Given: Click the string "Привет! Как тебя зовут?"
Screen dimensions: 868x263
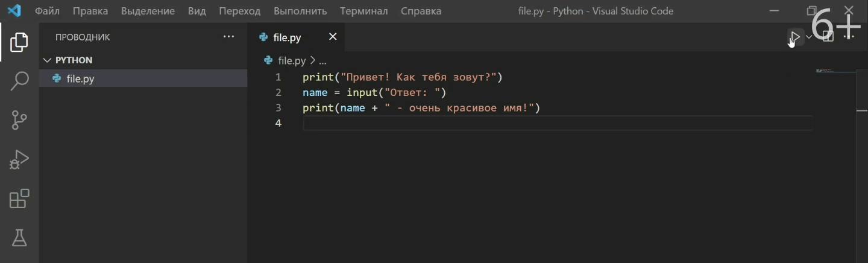Looking at the screenshot, I should 419,77.
